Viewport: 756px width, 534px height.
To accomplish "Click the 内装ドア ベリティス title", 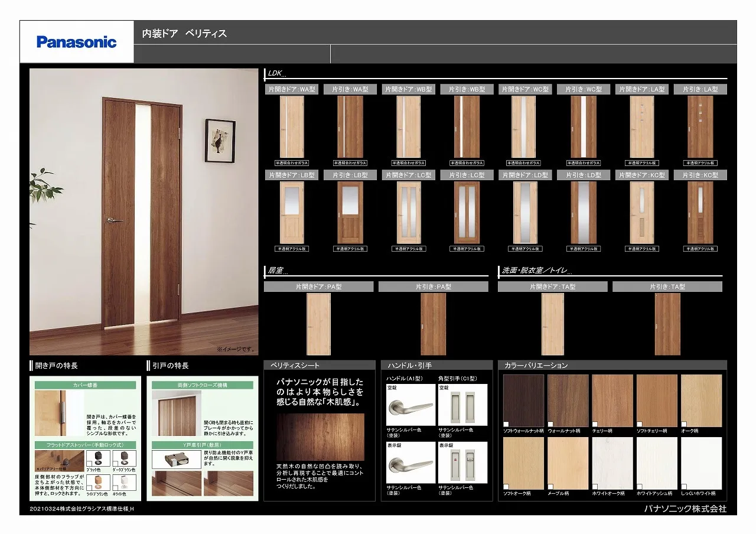I will (184, 34).
